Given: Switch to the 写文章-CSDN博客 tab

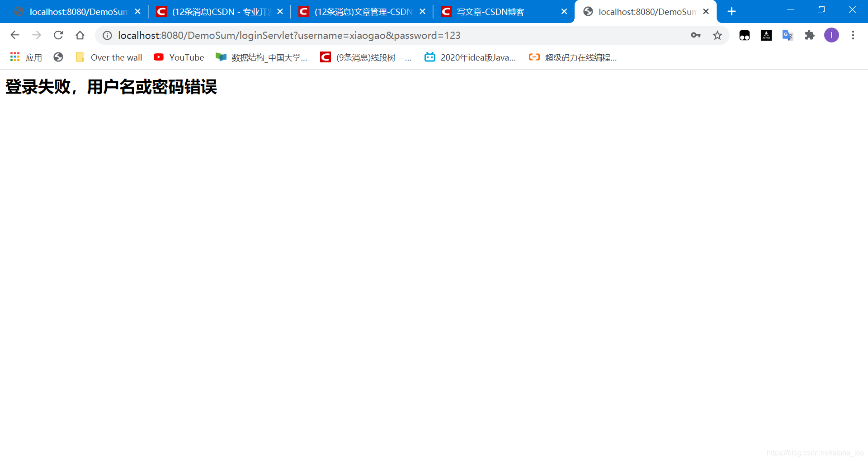Looking at the screenshot, I should (488, 11).
